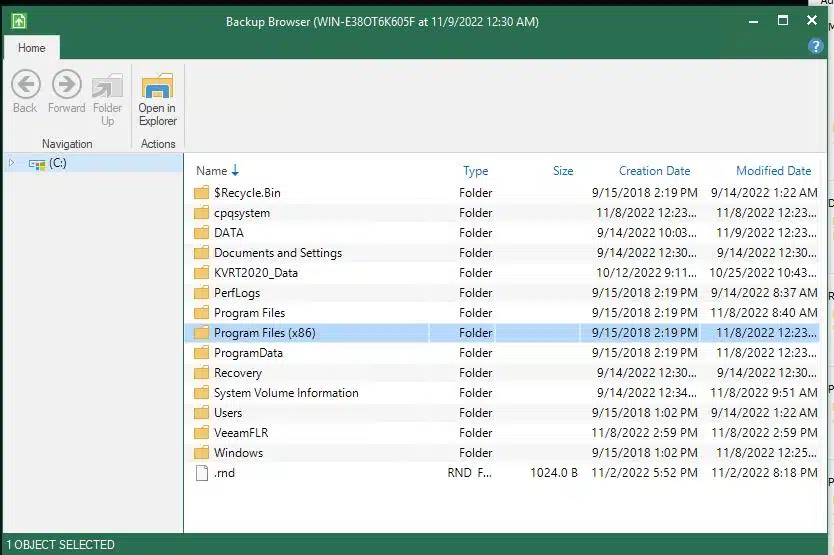Sort by Creation Date column header
834x555 pixels.
pyautogui.click(x=654, y=171)
